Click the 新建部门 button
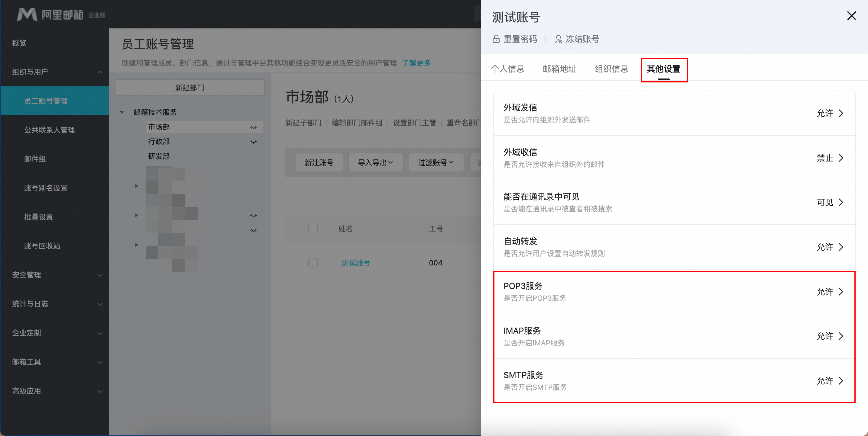The width and height of the screenshot is (868, 436). [189, 88]
